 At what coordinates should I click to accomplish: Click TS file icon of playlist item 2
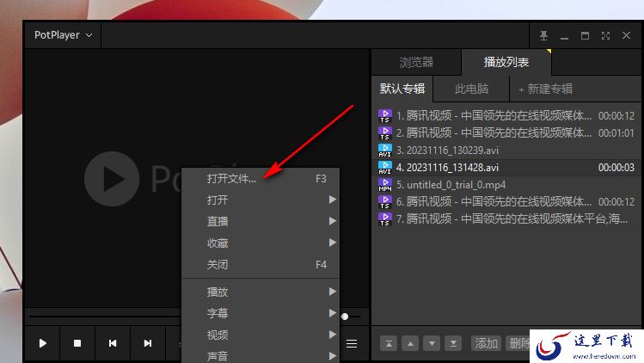[385, 132]
